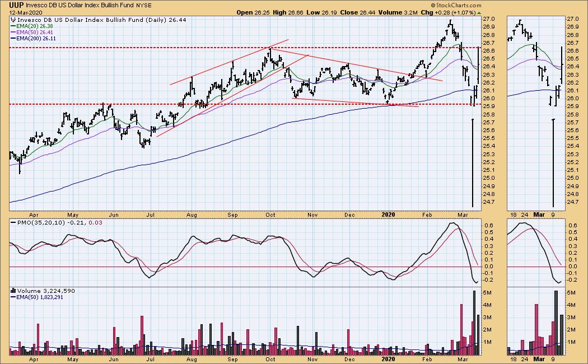Image resolution: width=588 pixels, height=364 pixels.
Task: Click the blue EMA(200) legend line marker
Action: click(13, 39)
